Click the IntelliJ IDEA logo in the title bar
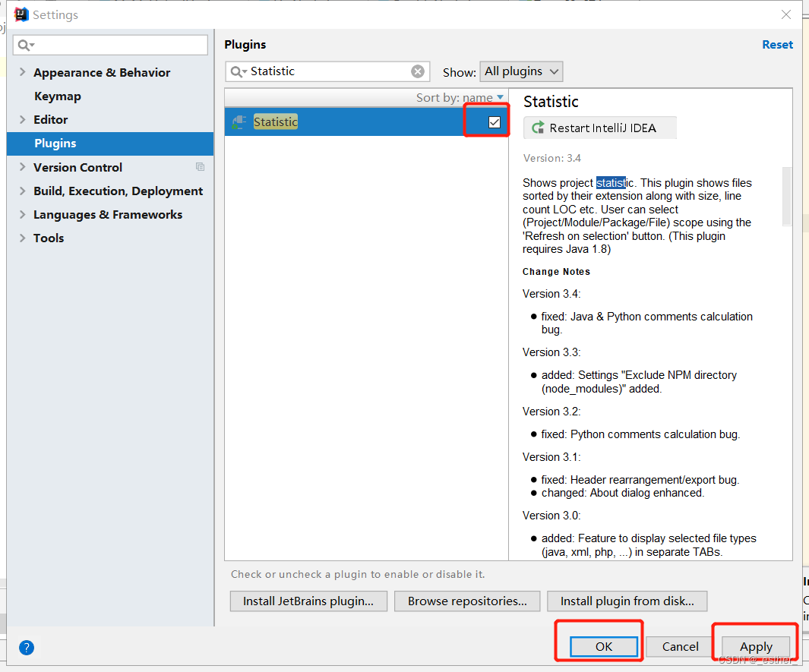This screenshot has width=809, height=672. tap(21, 14)
